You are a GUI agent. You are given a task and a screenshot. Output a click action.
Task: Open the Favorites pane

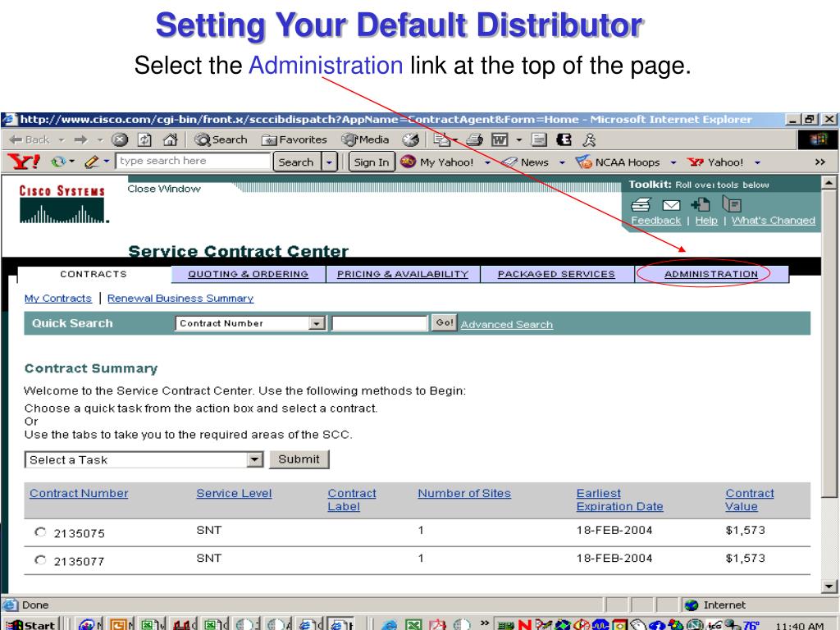click(x=294, y=139)
